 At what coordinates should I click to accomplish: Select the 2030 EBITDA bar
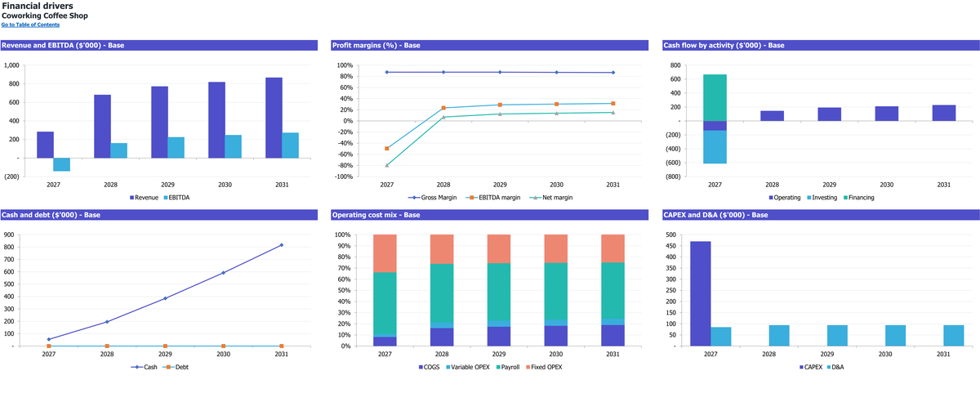click(234, 146)
